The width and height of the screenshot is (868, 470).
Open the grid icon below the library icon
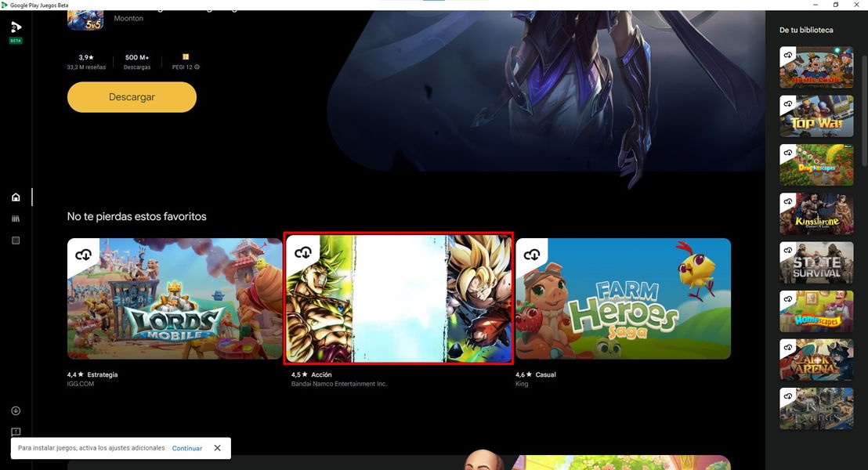[16, 240]
